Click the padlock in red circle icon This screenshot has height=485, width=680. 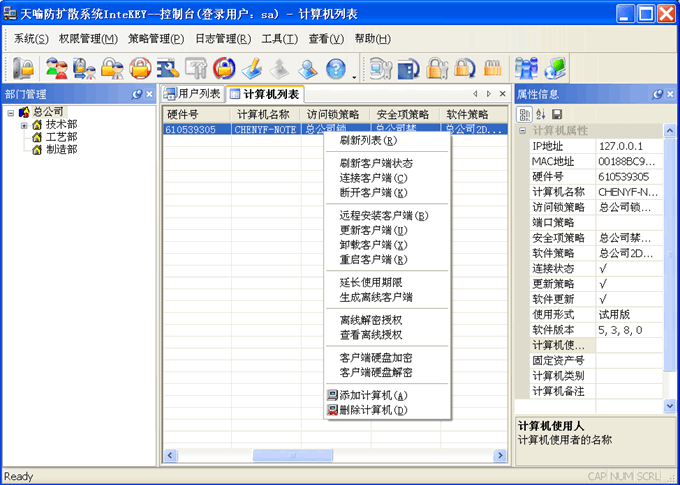coord(140,69)
